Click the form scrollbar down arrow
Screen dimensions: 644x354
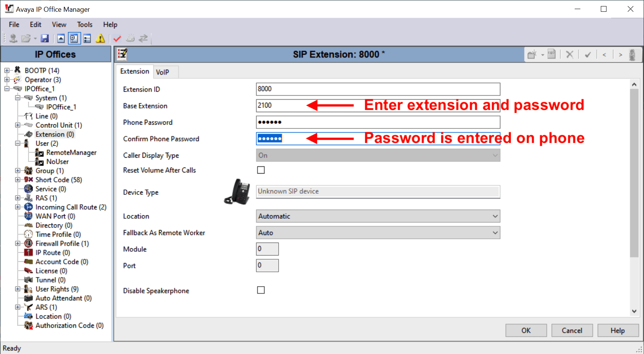pyautogui.click(x=634, y=311)
